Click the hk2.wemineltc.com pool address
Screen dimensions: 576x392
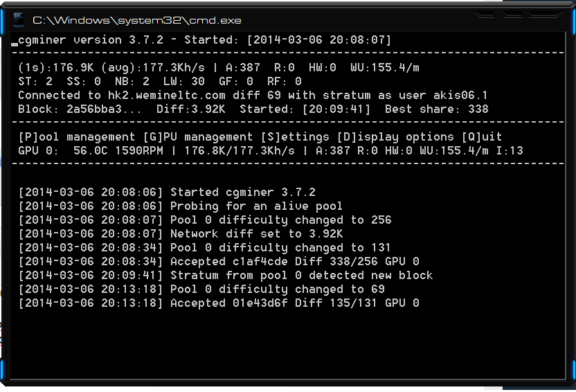(166, 95)
